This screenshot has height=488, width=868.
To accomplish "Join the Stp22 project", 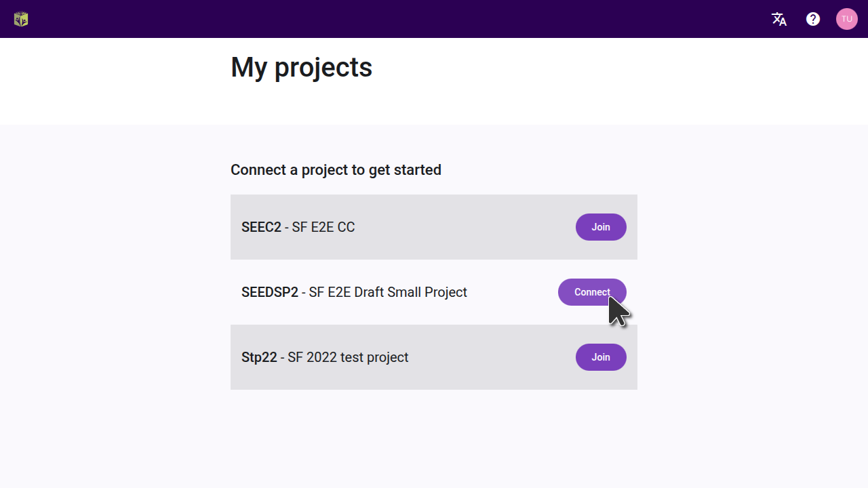I will pos(601,357).
